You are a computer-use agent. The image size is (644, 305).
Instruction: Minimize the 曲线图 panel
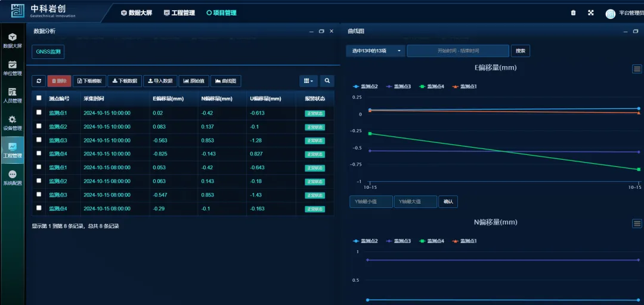[x=625, y=31]
